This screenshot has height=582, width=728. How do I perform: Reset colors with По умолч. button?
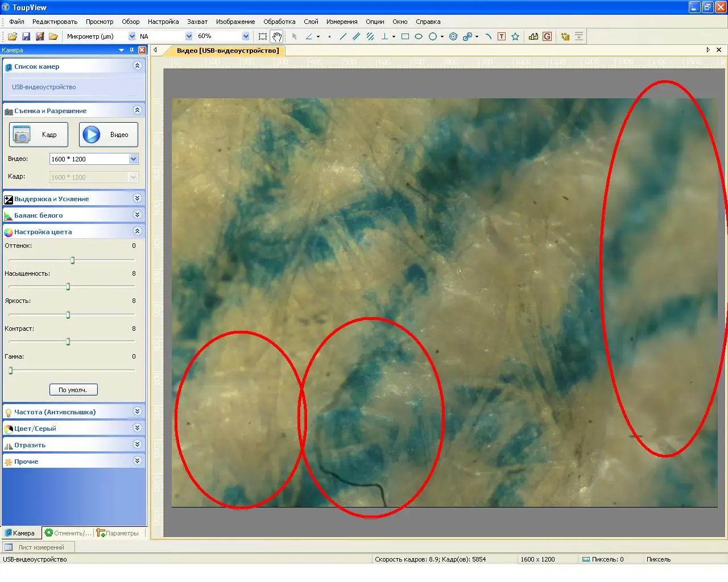click(73, 390)
